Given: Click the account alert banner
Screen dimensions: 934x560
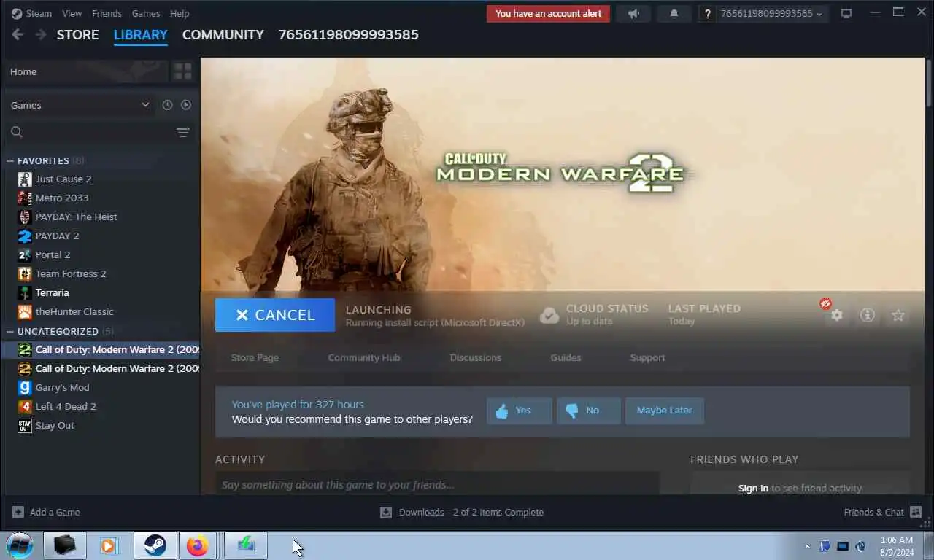Looking at the screenshot, I should point(548,13).
